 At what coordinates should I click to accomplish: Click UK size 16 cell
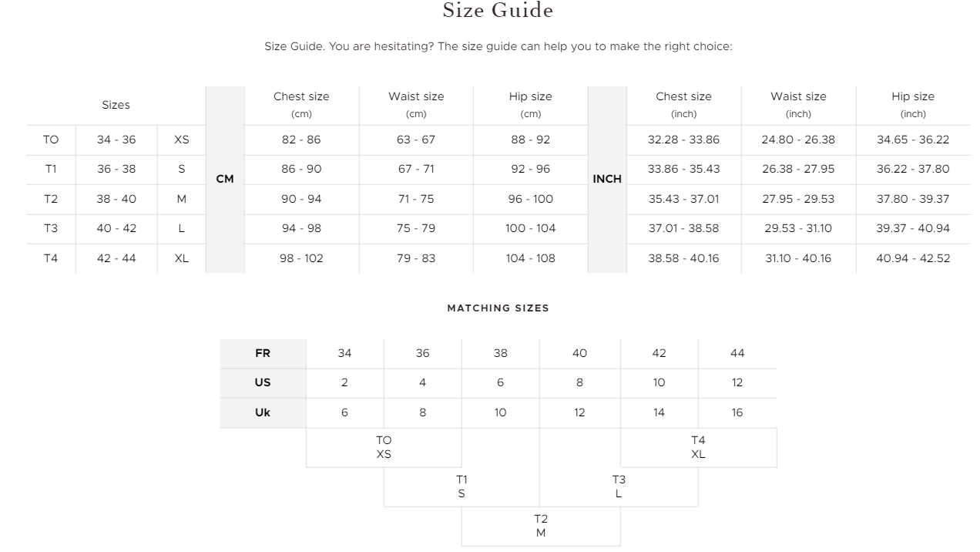click(737, 412)
